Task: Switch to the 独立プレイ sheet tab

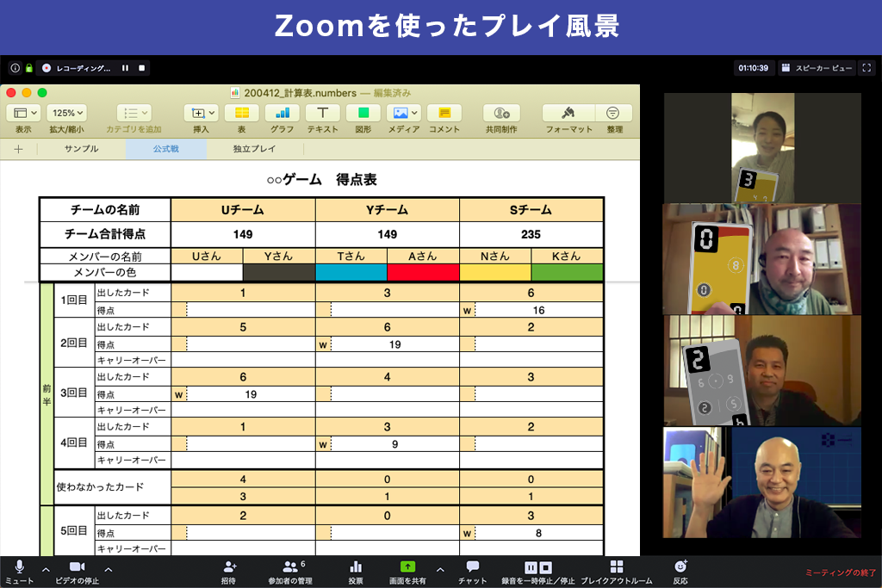Action: [254, 149]
